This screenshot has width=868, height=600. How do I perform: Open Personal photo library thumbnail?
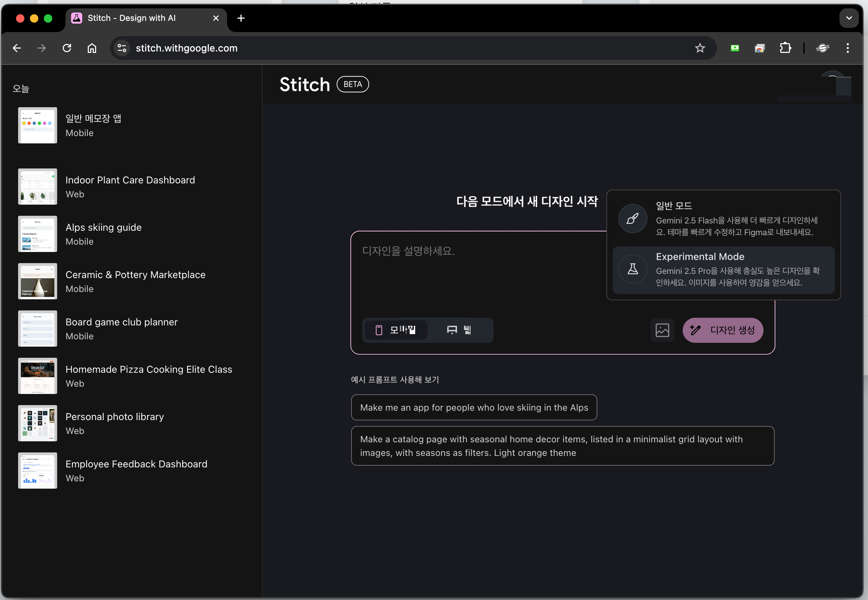tap(38, 423)
